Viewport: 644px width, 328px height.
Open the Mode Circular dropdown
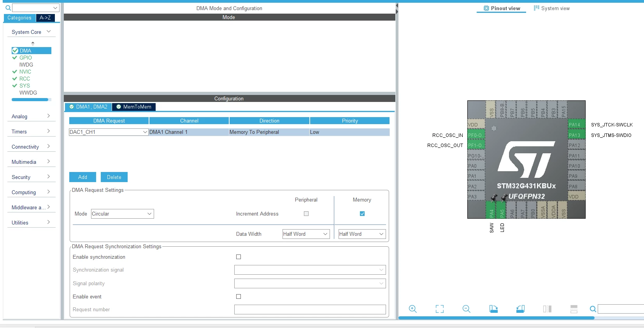coord(123,214)
